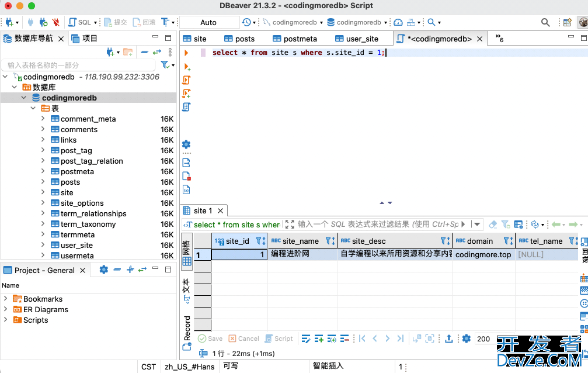Switch to the postmeta editor tab

(x=295, y=39)
